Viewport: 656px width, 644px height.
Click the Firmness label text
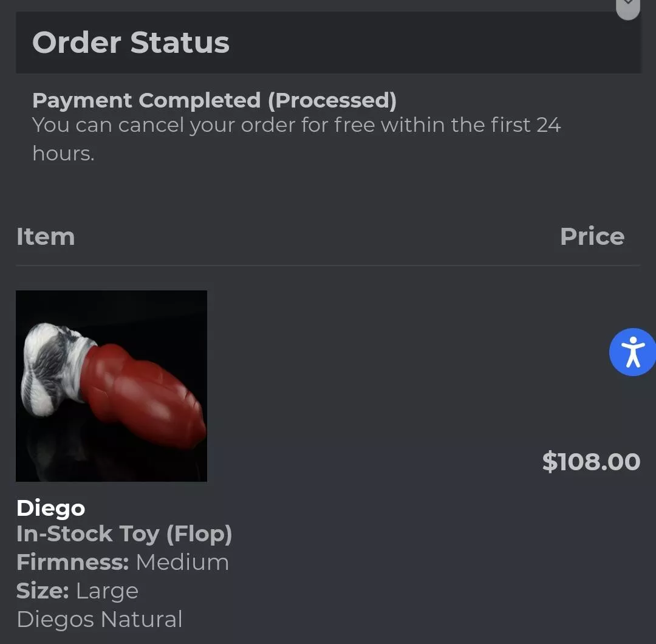point(72,562)
